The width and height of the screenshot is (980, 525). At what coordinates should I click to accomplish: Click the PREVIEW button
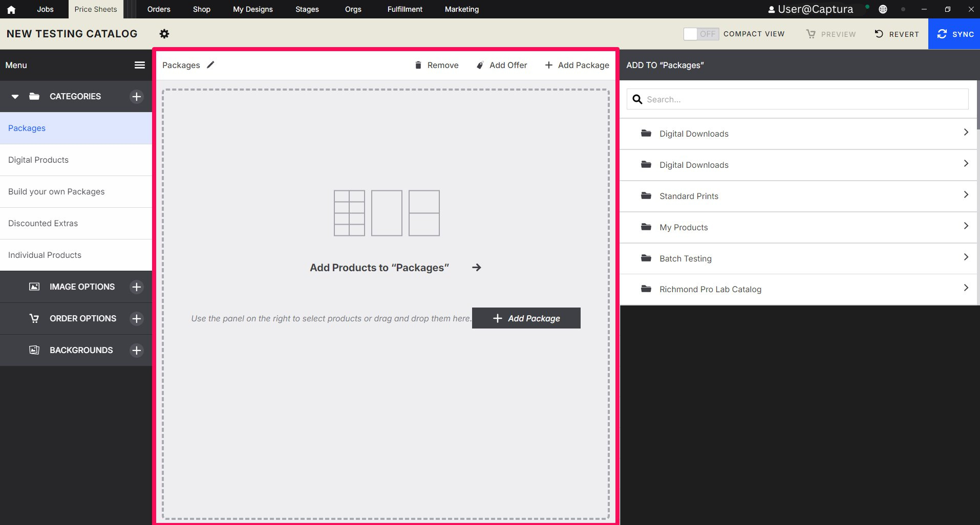click(831, 34)
